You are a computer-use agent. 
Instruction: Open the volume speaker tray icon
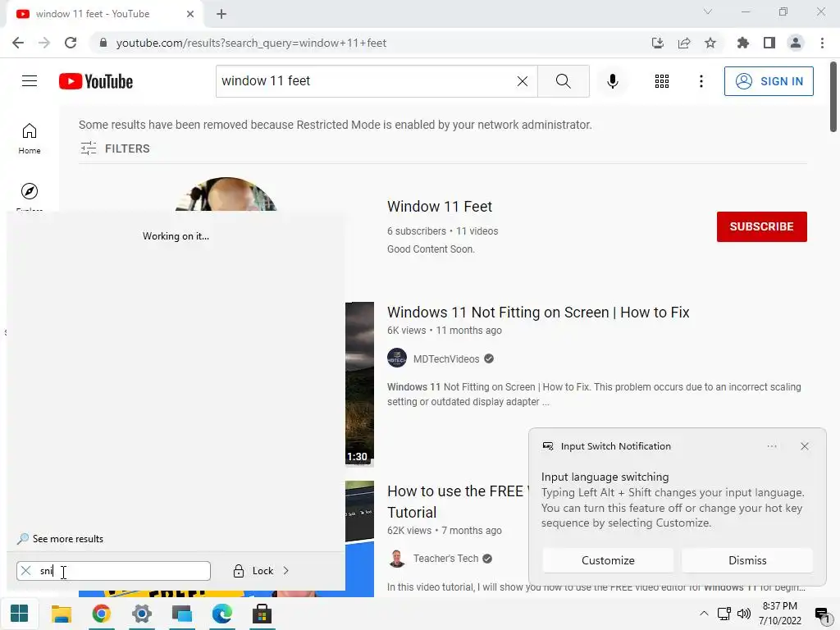(743, 614)
